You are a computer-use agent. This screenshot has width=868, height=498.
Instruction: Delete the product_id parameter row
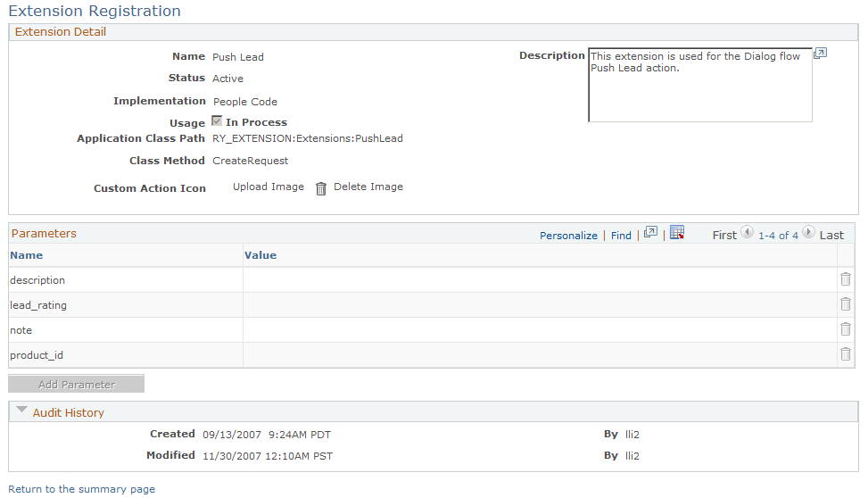coord(846,354)
